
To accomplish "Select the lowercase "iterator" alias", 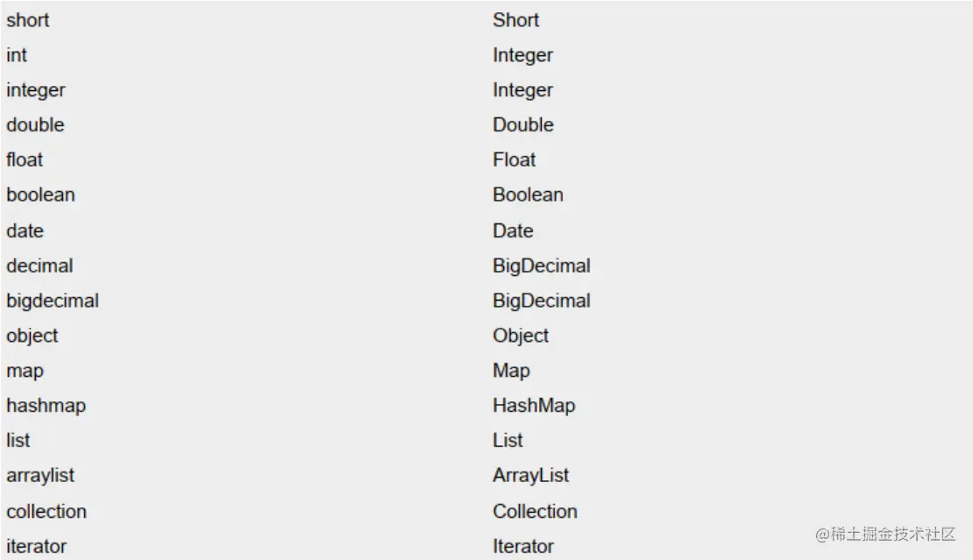I will click(36, 547).
